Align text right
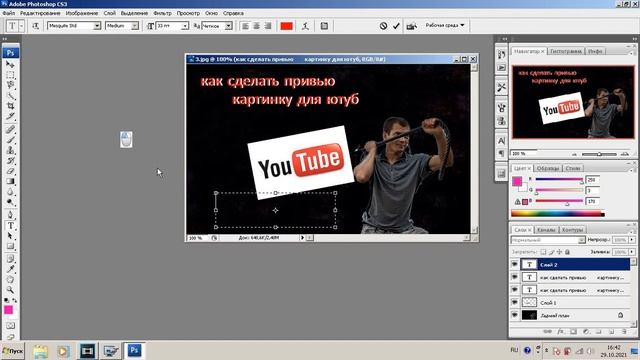 268,26
